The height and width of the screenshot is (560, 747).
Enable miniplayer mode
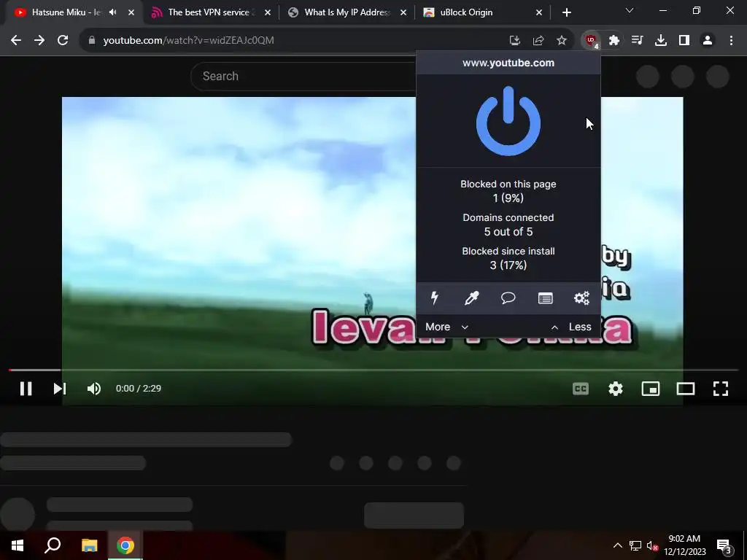tap(650, 389)
